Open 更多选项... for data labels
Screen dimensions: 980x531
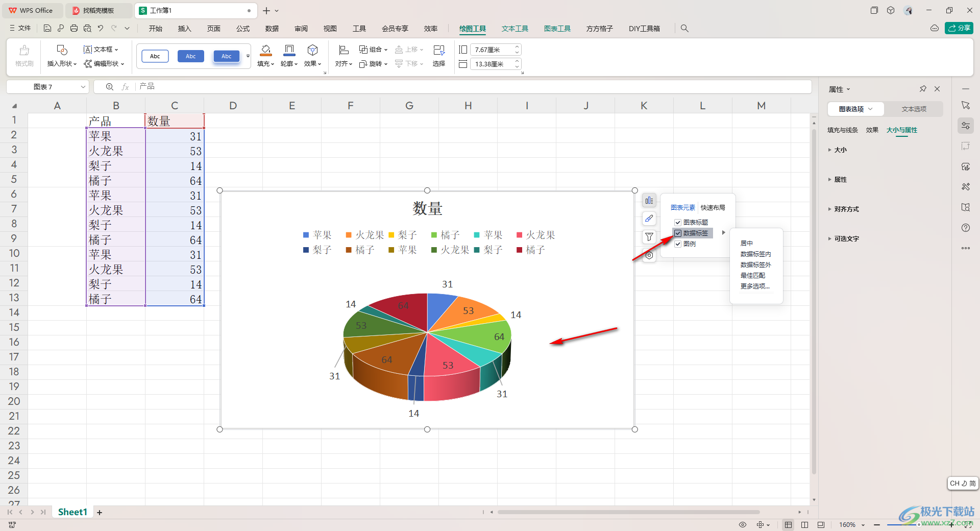click(755, 286)
